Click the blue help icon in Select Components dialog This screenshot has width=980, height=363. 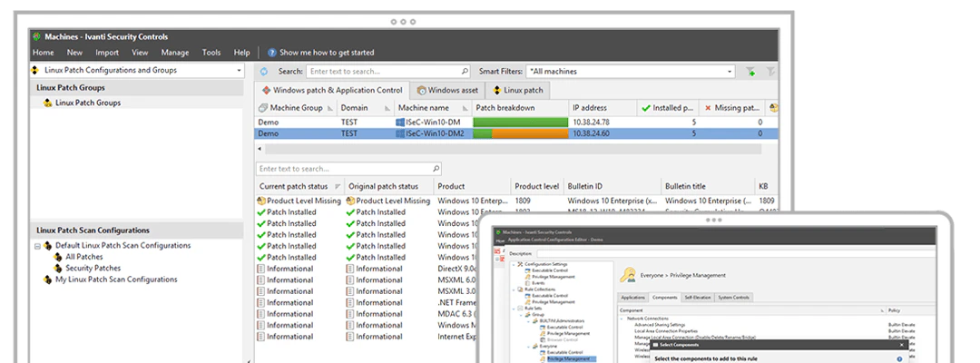[x=899, y=358]
